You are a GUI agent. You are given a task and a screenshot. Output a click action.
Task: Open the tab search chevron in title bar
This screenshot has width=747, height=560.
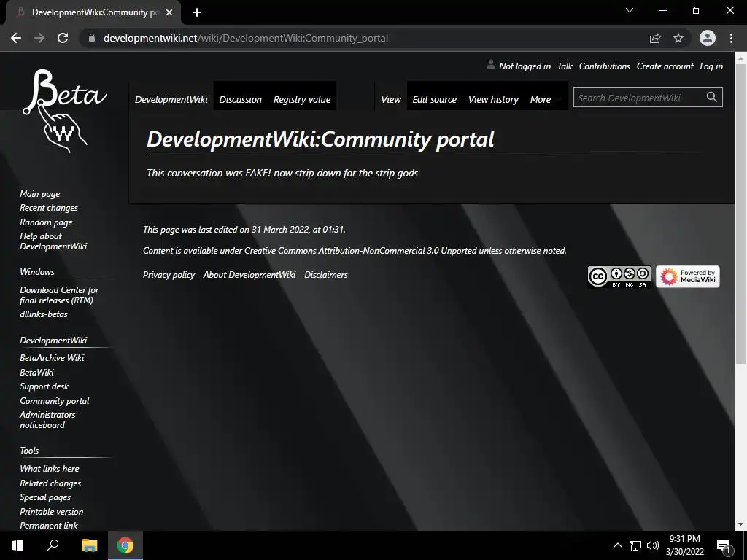(630, 10)
